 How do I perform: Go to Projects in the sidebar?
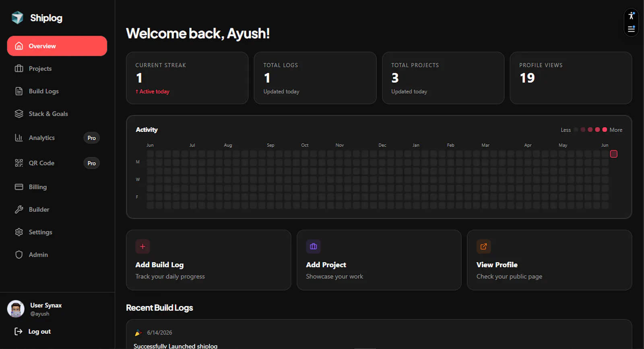pyautogui.click(x=57, y=68)
